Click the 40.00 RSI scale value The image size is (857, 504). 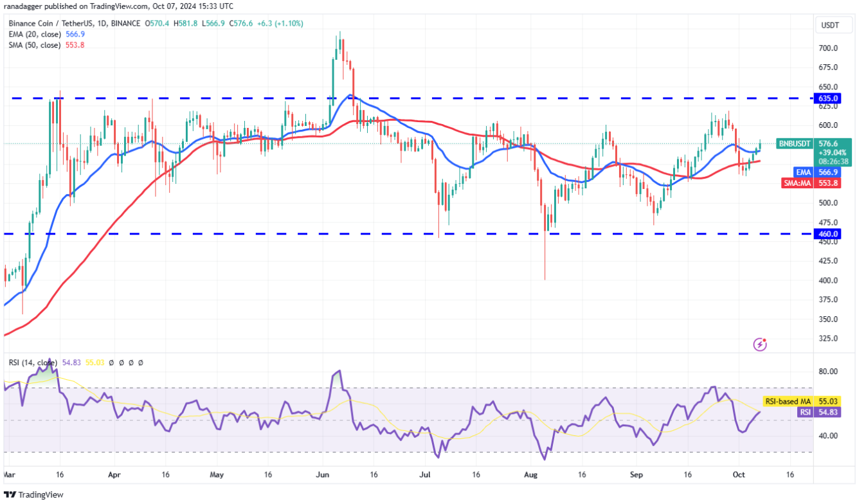pos(827,435)
